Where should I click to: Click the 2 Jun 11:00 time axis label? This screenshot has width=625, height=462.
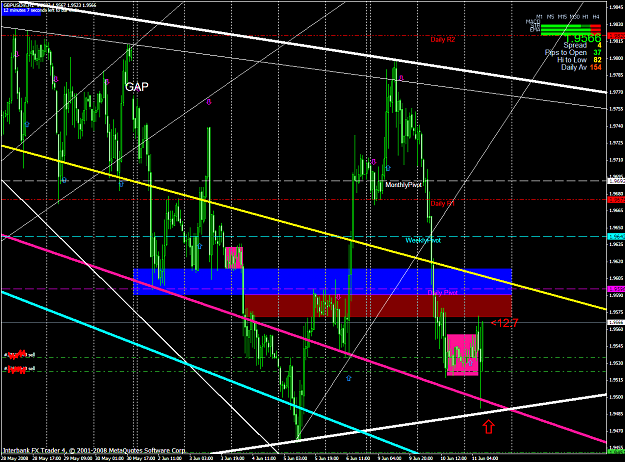click(x=170, y=458)
